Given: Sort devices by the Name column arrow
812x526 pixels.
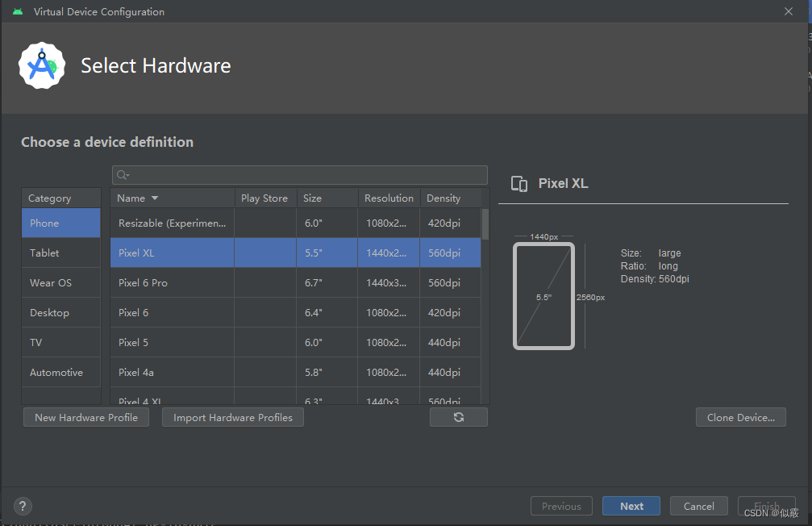Looking at the screenshot, I should (154, 198).
